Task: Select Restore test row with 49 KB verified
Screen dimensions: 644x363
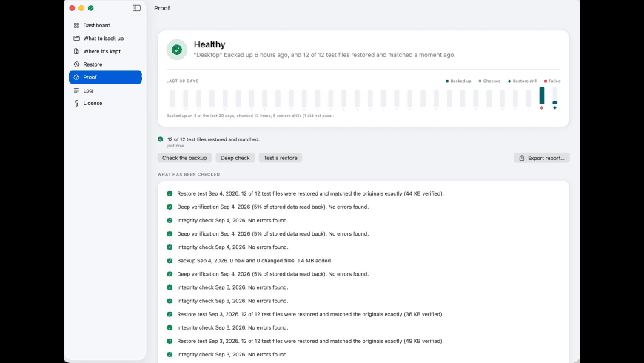Action: [x=310, y=342]
